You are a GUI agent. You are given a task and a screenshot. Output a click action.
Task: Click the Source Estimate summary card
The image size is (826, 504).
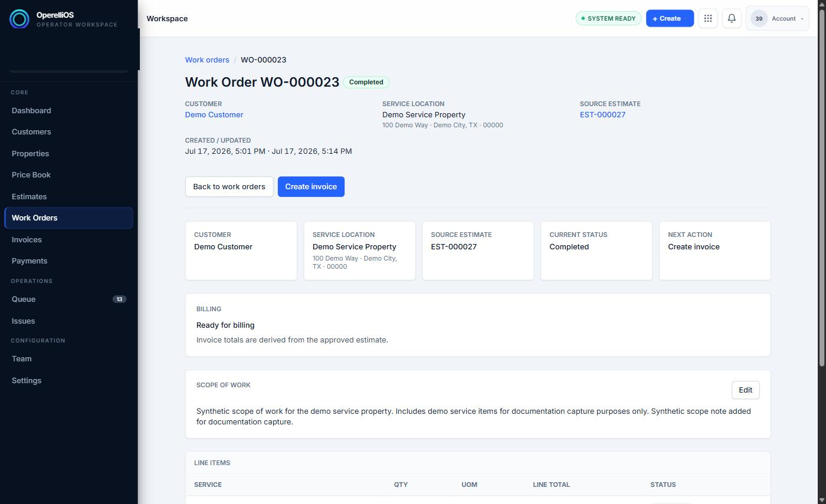point(478,251)
